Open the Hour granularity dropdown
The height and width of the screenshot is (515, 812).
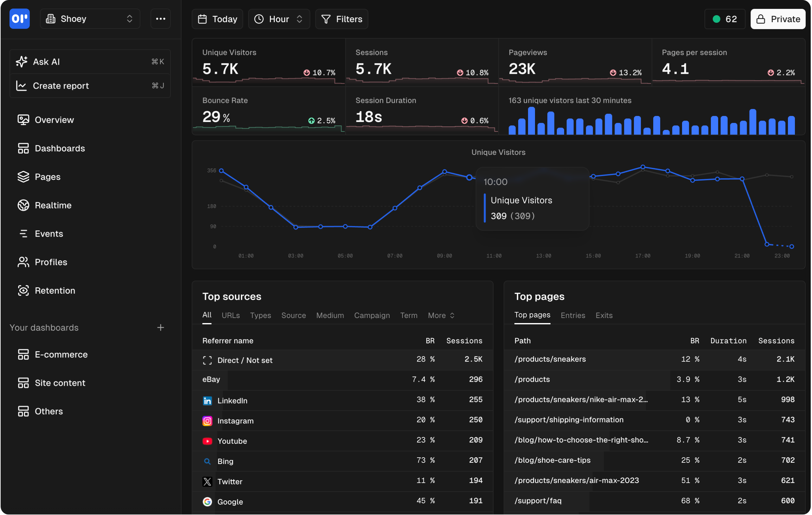[x=279, y=19]
